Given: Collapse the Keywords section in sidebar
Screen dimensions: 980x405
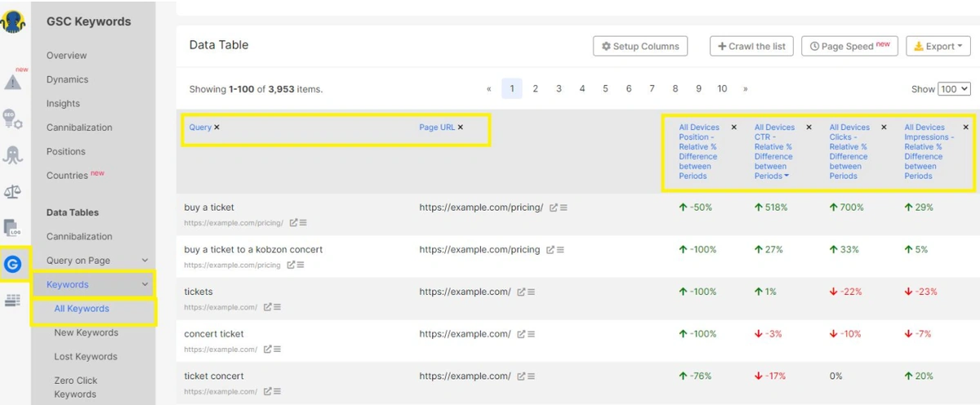Looking at the screenshot, I should [145, 285].
